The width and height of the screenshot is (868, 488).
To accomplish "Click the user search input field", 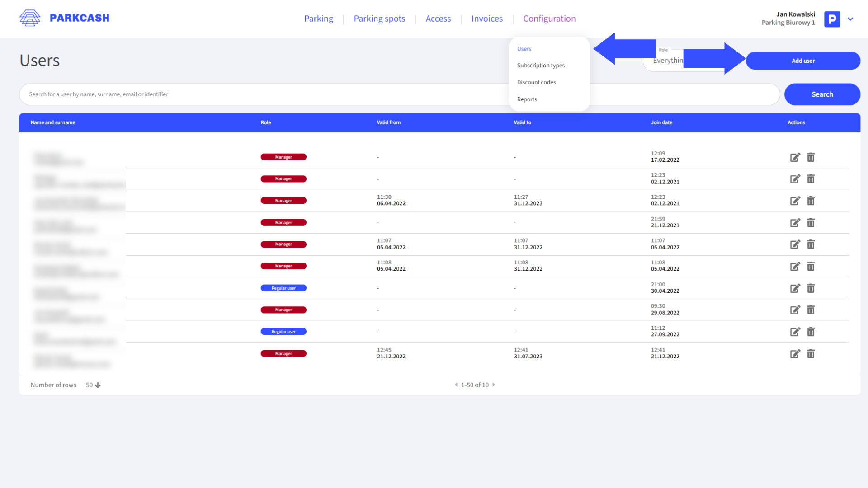I will coord(271,94).
